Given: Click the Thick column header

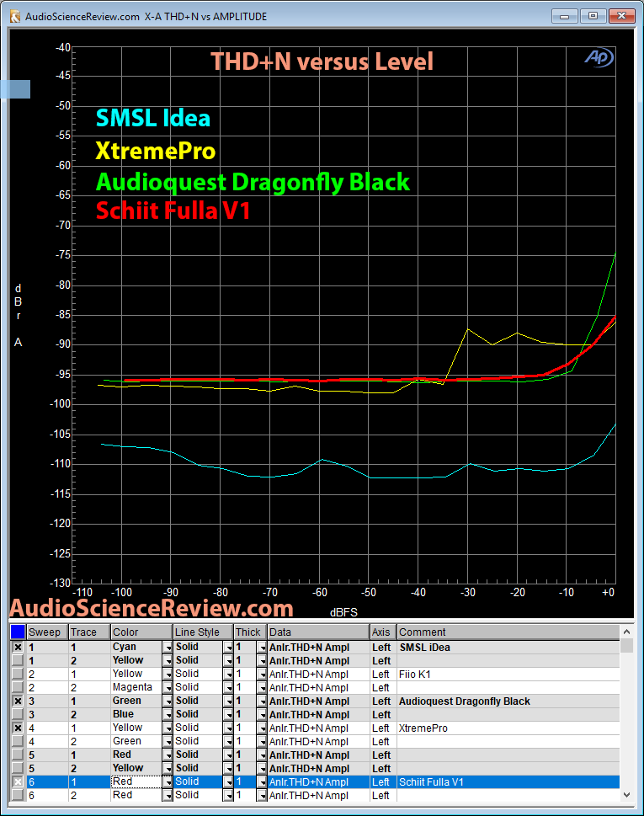Looking at the screenshot, I should click(250, 632).
